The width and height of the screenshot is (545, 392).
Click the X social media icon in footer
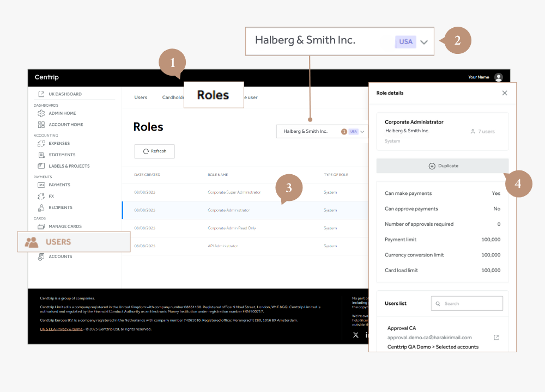(355, 335)
